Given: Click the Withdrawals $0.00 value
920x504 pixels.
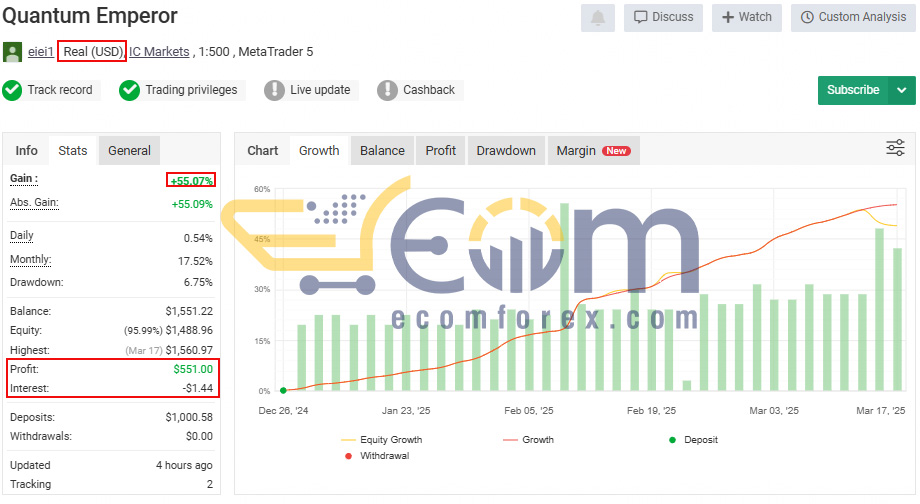Looking at the screenshot, I should tap(199, 437).
